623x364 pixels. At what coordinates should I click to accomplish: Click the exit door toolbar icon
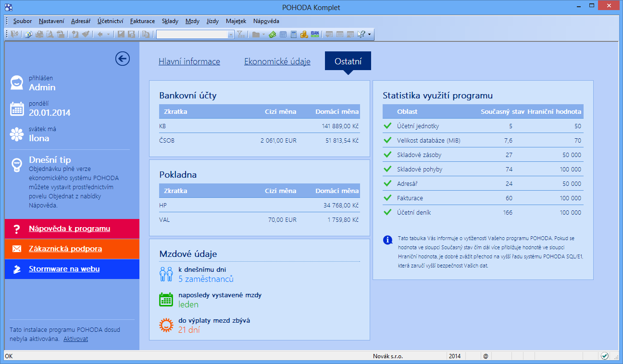(14, 34)
